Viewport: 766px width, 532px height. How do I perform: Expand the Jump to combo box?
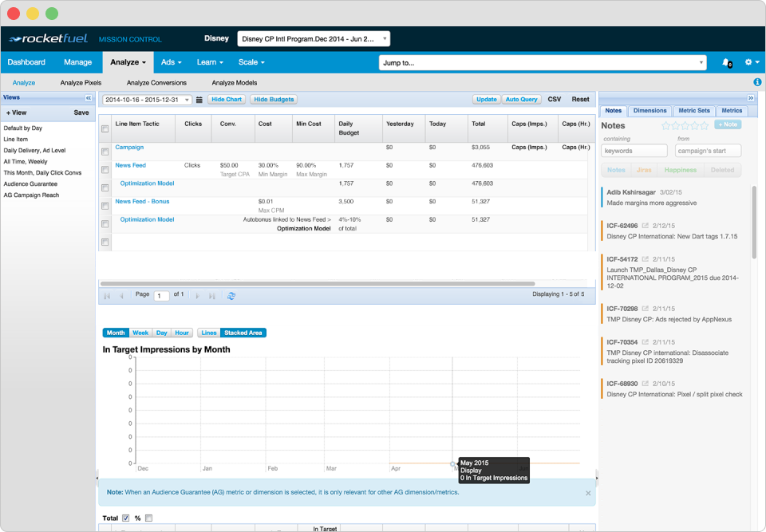[701, 62]
